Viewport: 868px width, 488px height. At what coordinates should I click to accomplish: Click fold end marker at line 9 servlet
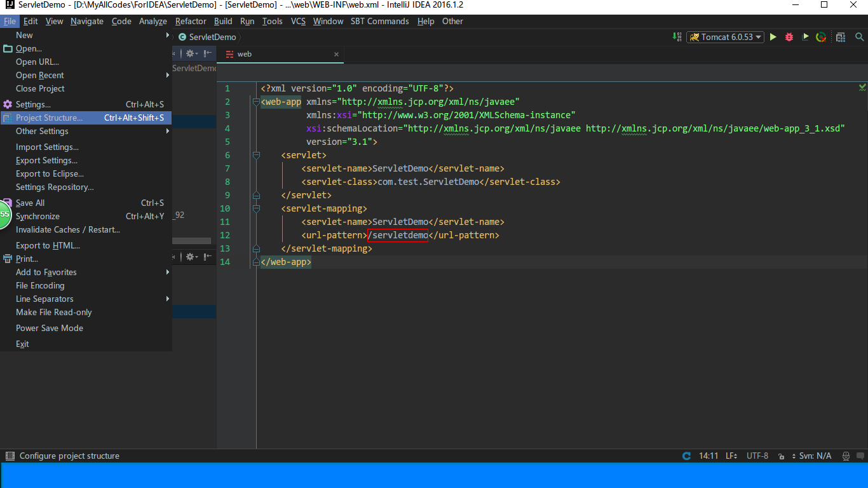tap(256, 195)
